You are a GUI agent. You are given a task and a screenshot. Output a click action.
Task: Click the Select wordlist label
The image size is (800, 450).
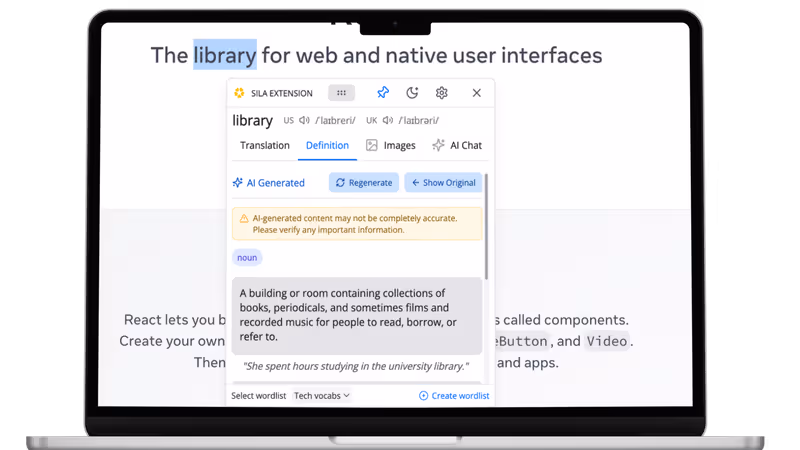coord(259,395)
